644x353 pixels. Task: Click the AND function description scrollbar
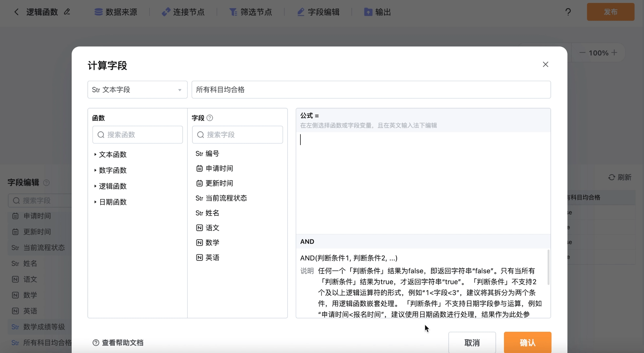(548, 267)
